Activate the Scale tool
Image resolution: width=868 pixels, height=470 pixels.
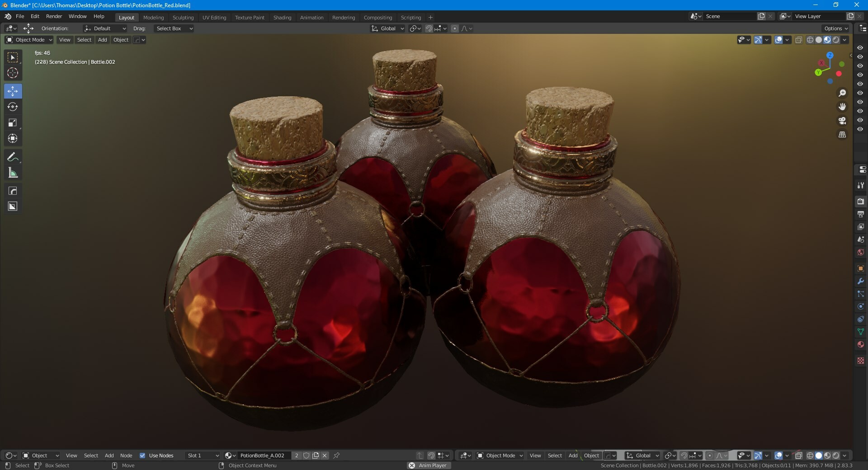pyautogui.click(x=13, y=122)
